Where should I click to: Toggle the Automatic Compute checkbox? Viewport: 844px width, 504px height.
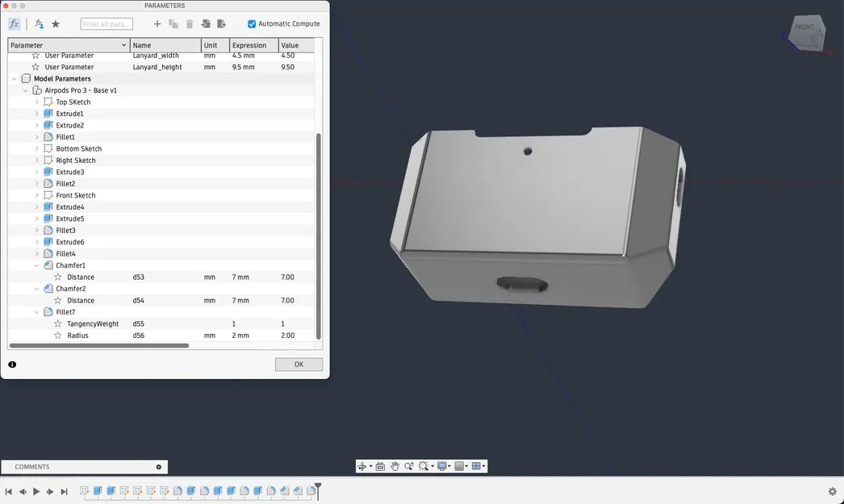pyautogui.click(x=252, y=23)
